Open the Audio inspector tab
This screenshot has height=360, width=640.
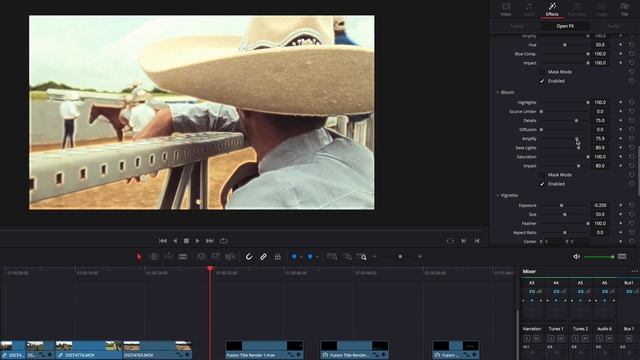tap(529, 9)
